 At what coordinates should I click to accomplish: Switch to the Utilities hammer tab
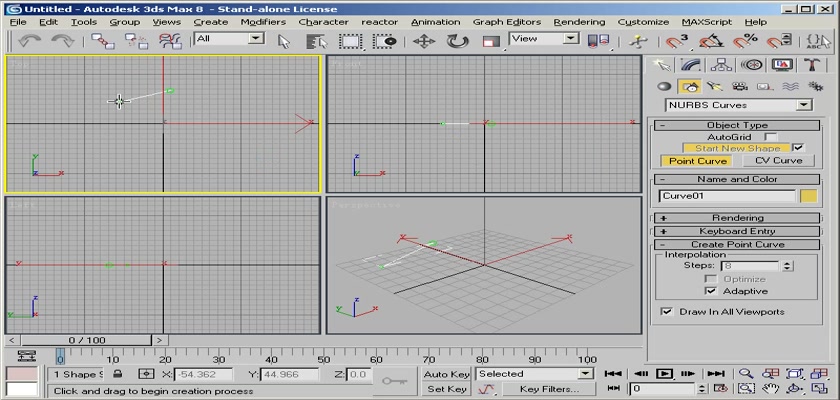coord(812,65)
